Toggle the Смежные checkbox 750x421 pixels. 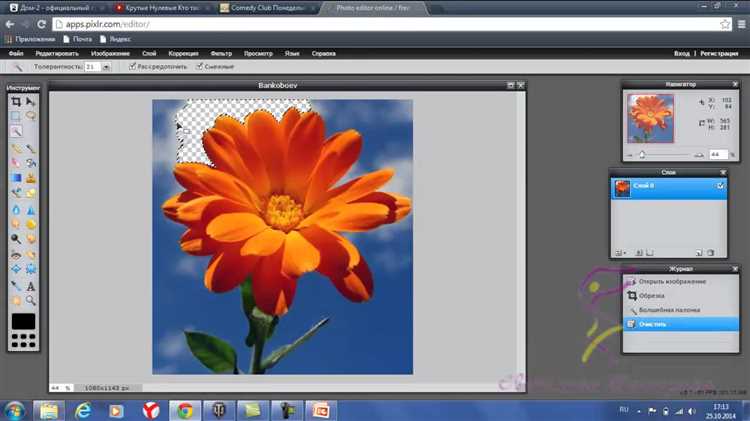(199, 66)
